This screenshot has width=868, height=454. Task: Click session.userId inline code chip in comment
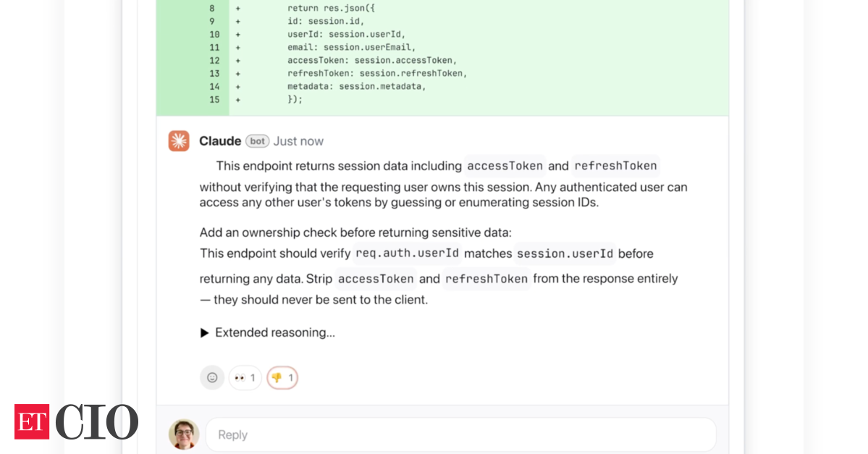point(565,253)
